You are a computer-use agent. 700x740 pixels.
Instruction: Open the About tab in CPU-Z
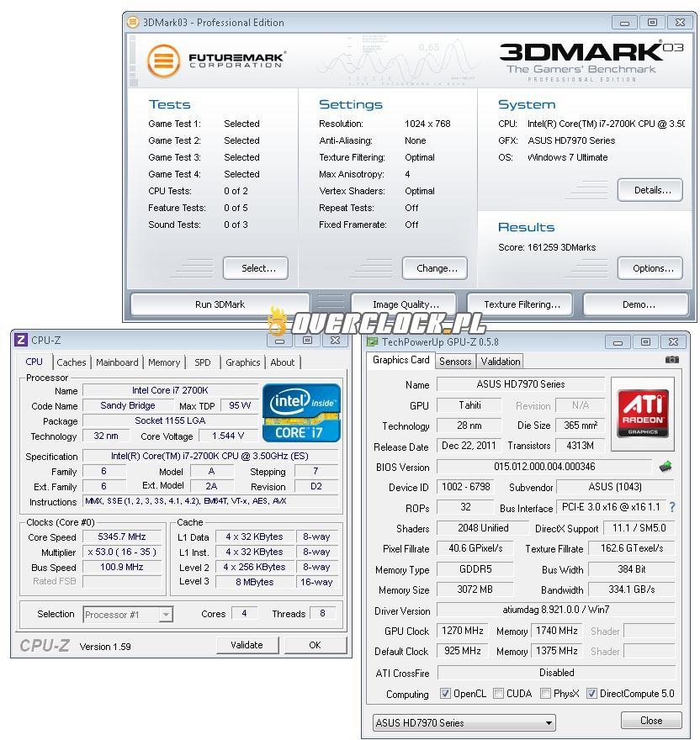(283, 362)
